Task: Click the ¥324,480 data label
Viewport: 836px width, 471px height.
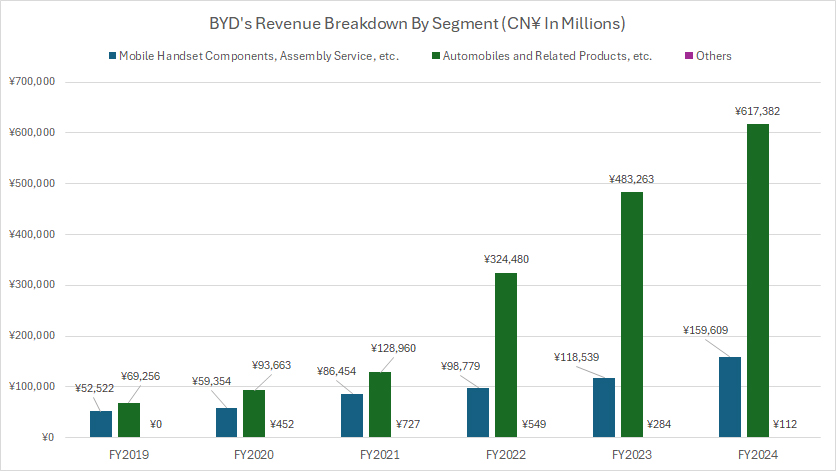Action: 507,259
